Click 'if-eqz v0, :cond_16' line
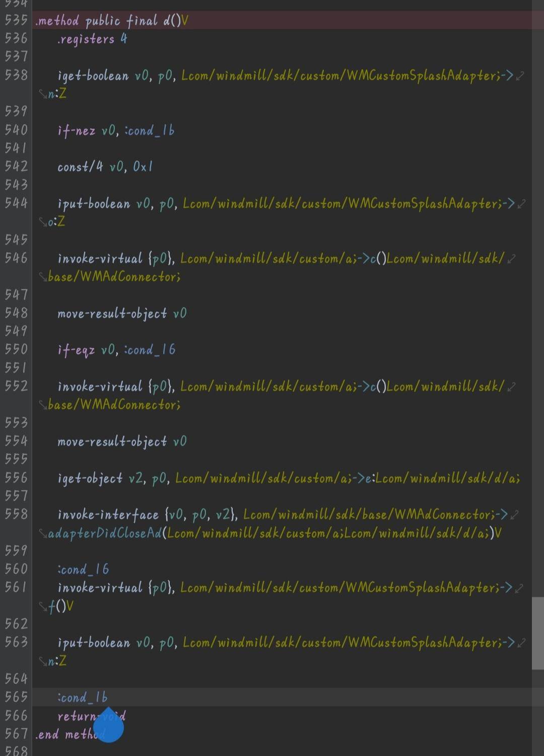Screen dimensions: 544x756 116,350
